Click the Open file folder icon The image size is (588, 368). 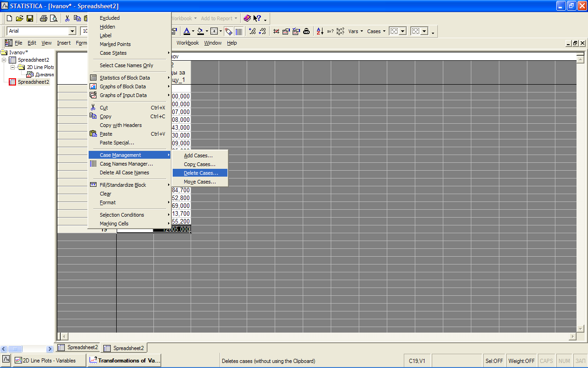(19, 18)
